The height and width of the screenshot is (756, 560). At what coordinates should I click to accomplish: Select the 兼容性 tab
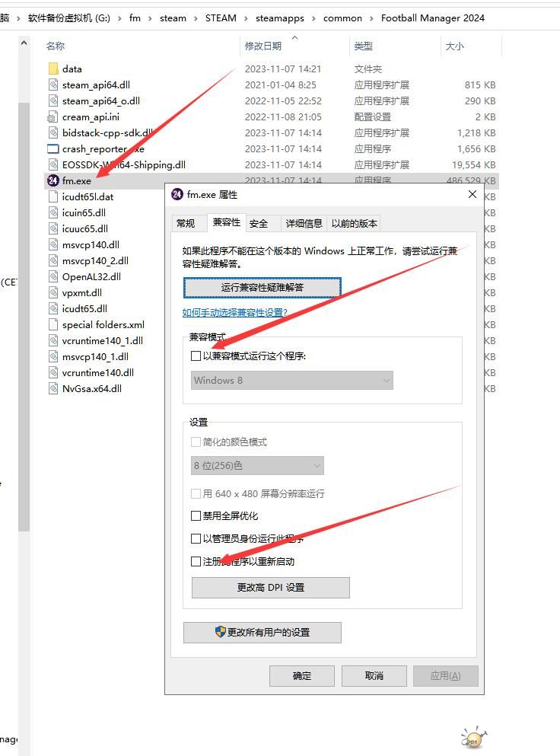click(227, 222)
